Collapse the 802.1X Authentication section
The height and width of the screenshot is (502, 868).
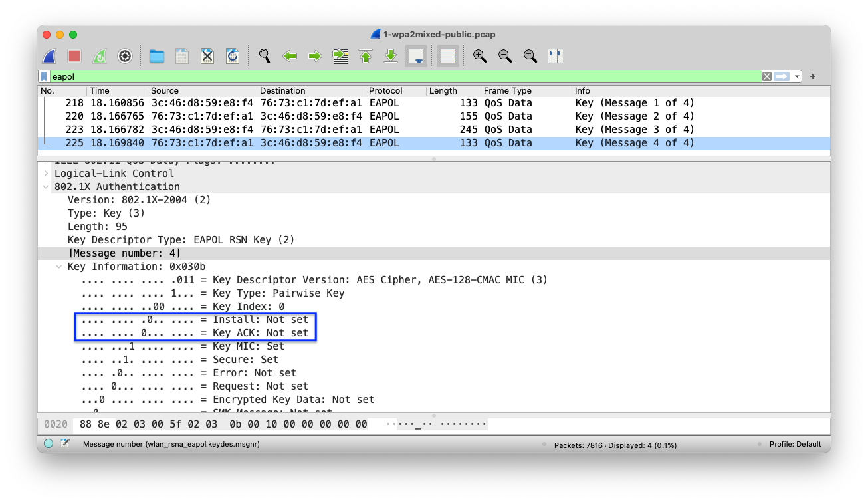pos(46,187)
